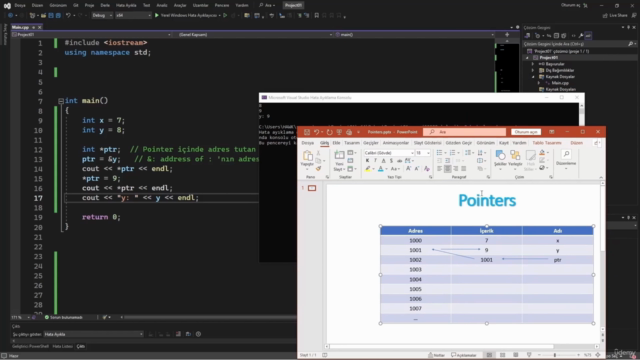Switch to Hata Listesi bottom tab
640x360 pixels.
pyautogui.click(x=62, y=346)
